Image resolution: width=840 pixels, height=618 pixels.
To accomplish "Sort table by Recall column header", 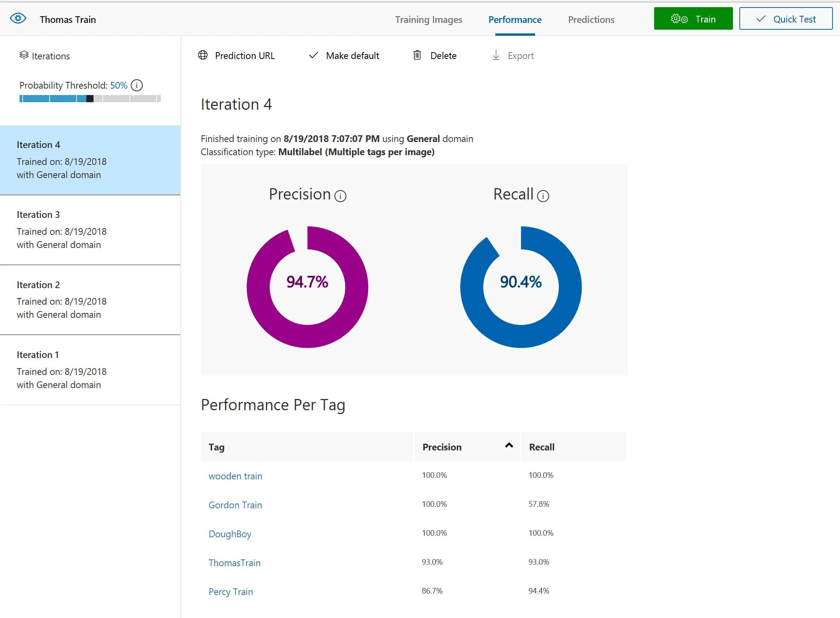I will [x=541, y=447].
